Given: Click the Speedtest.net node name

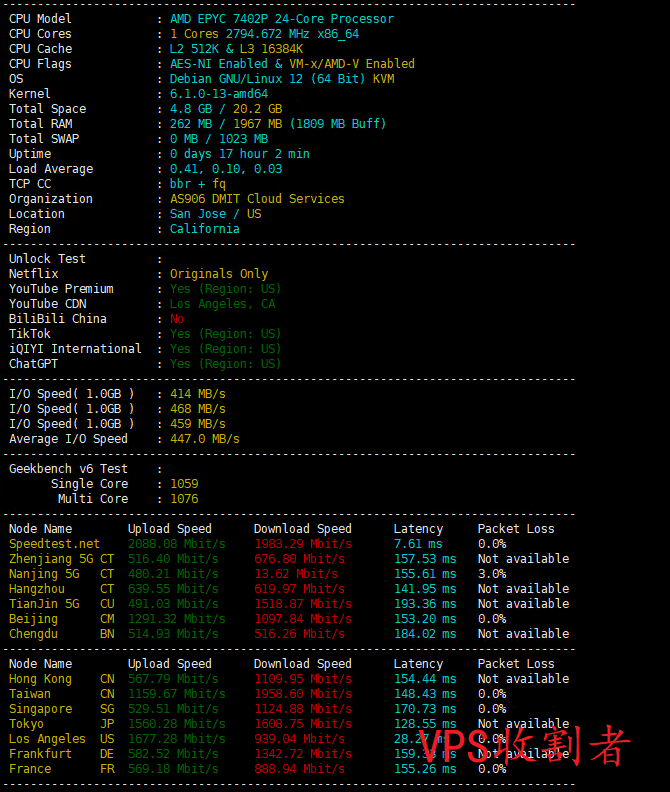Looking at the screenshot, I should click(54, 544).
